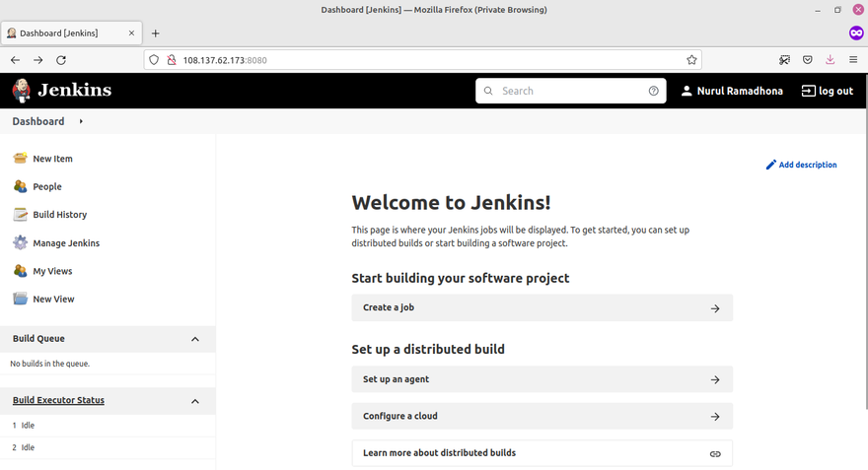Open the People menu link
This screenshot has width=868, height=470.
pos(47,187)
